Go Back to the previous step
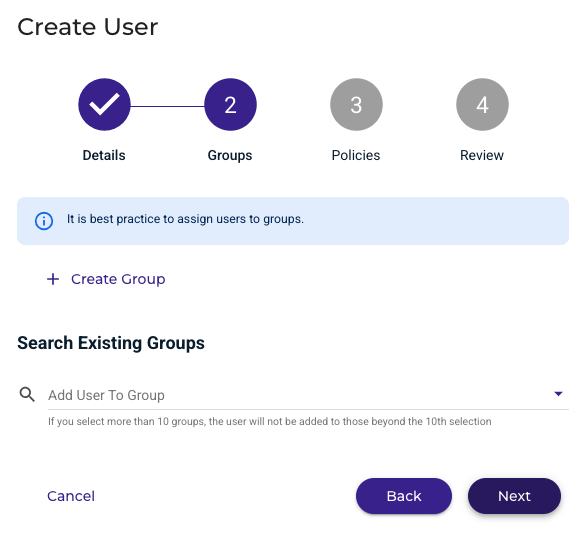The image size is (586, 533). [x=404, y=496]
